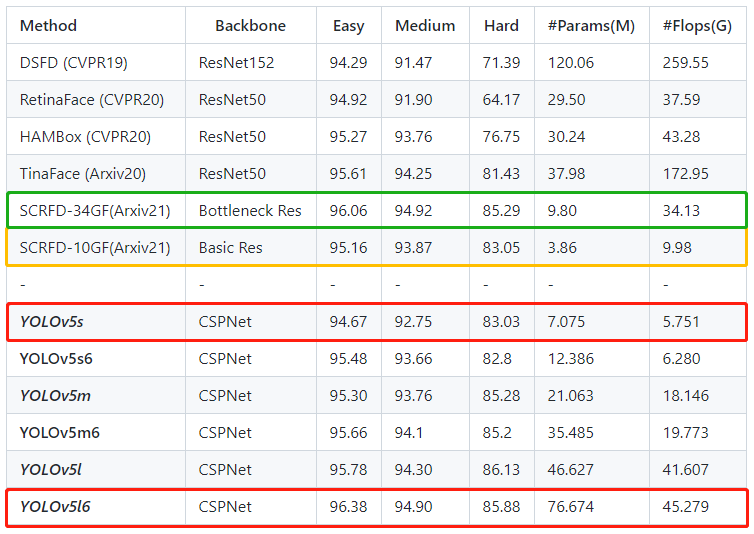Click the params value 120.06
The height and width of the screenshot is (534, 754).
571,63
